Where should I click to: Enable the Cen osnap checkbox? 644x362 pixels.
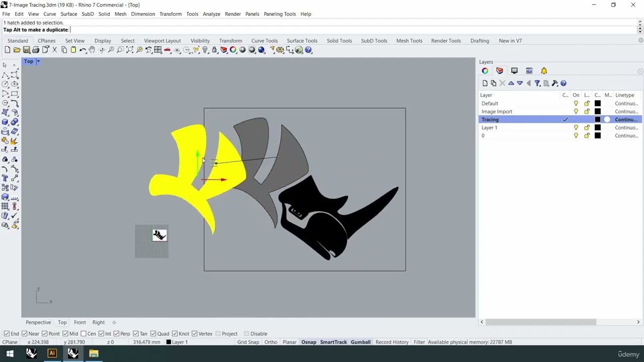84,334
